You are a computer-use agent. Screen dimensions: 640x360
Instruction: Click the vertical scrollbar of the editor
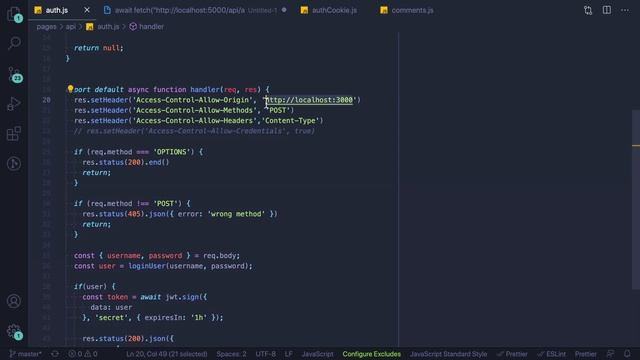pyautogui.click(x=636, y=200)
